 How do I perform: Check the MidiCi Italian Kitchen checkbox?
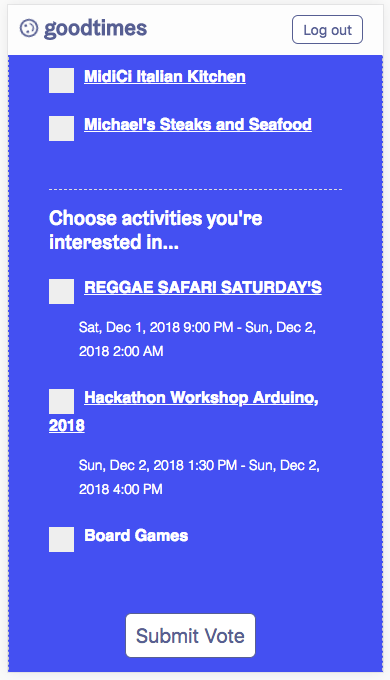pyautogui.click(x=61, y=80)
